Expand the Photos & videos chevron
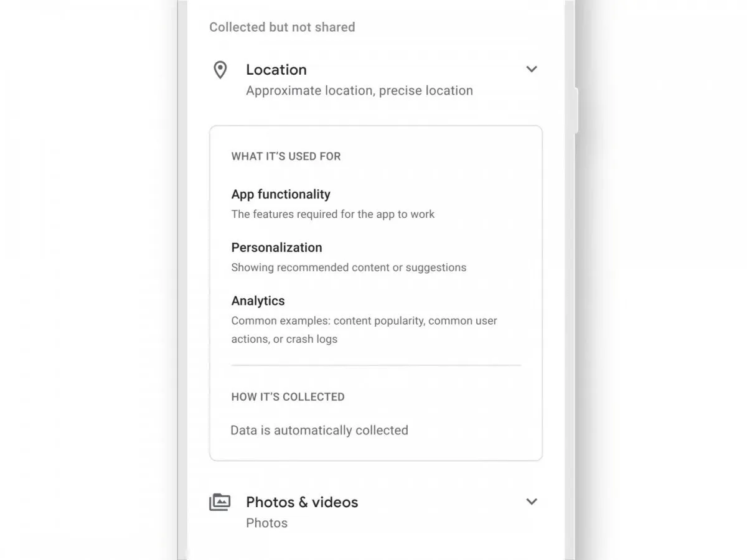The height and width of the screenshot is (560, 747). [532, 502]
